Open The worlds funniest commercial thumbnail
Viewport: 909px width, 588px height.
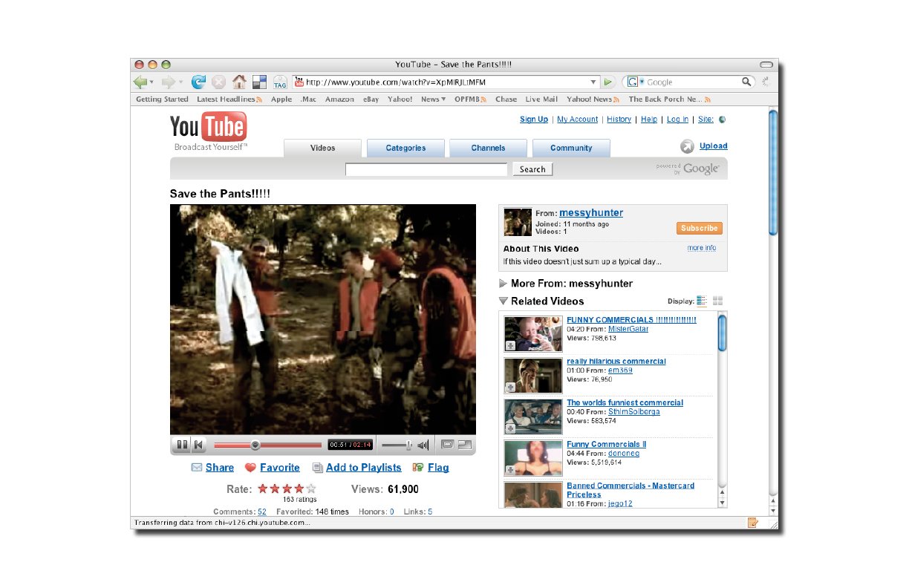pos(533,416)
